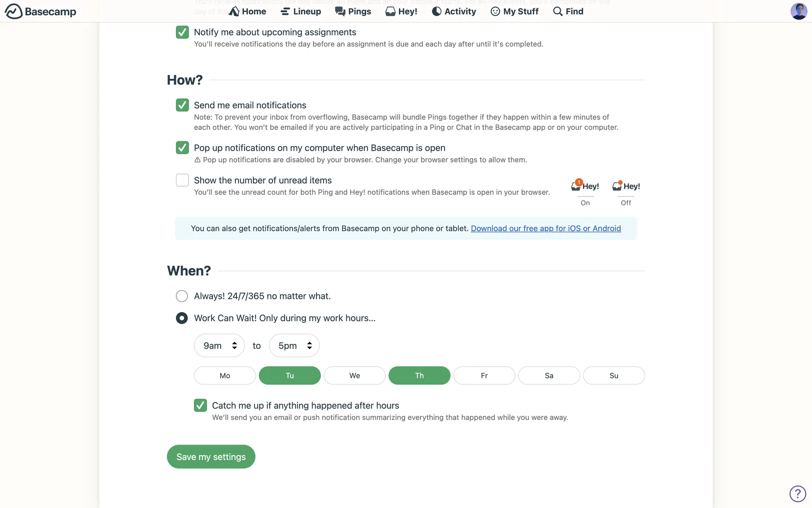Uncheck Catch me up after hours

pos(200,405)
